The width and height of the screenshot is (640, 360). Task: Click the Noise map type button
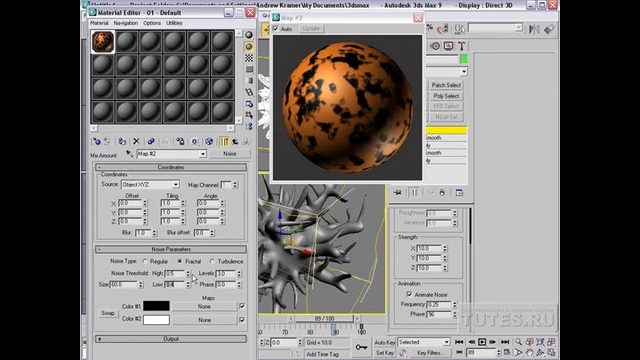click(229, 154)
